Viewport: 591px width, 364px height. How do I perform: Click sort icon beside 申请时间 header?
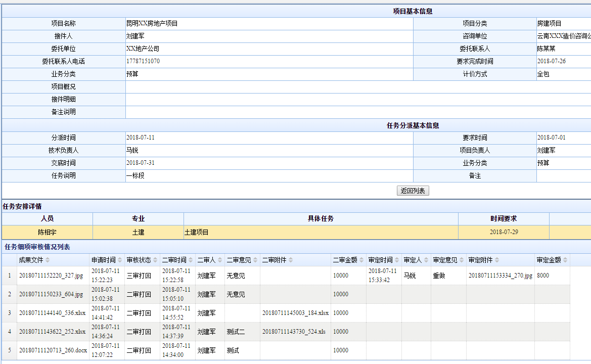tap(120, 260)
